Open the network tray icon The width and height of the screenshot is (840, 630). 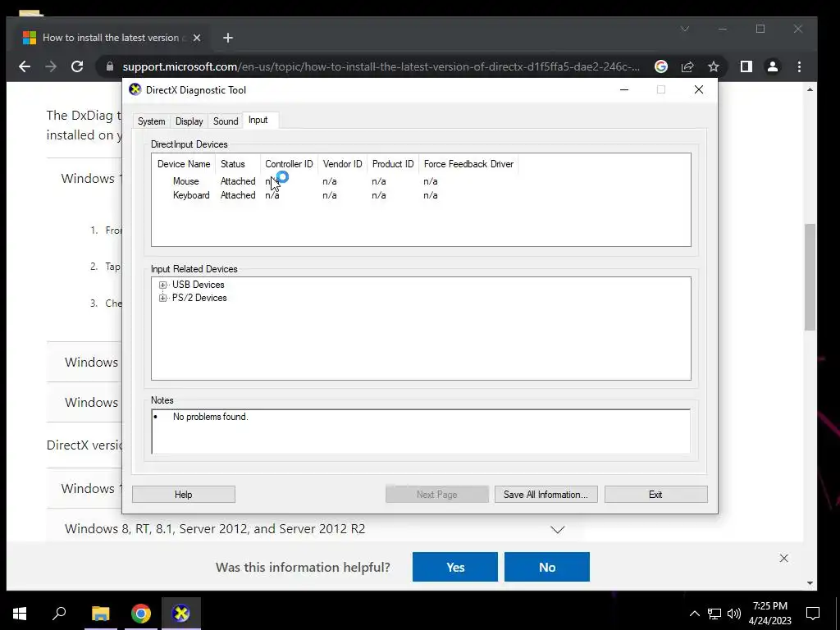(714, 614)
